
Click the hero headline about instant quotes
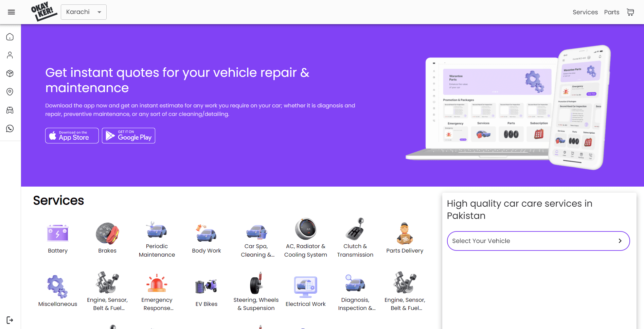pos(177,80)
